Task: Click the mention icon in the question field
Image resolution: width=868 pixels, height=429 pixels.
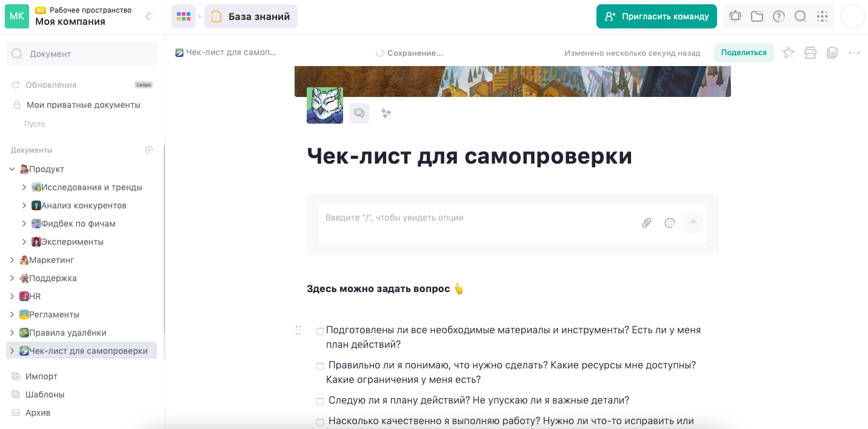Action: pyautogui.click(x=669, y=223)
